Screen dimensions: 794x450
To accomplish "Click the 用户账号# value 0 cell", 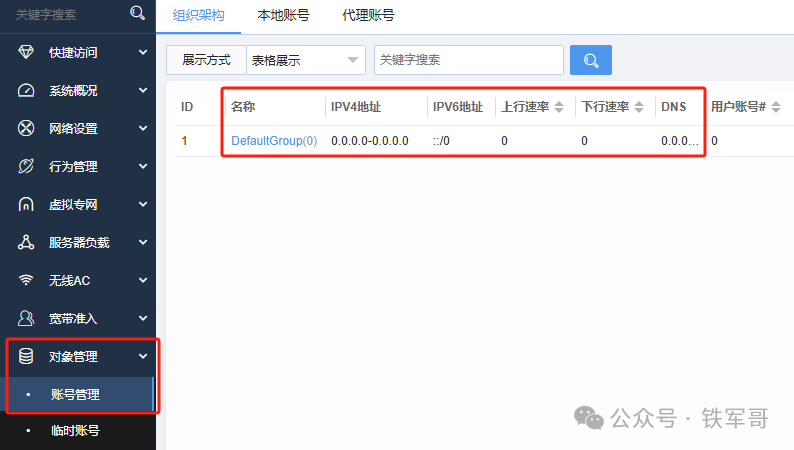I will pos(714,141).
